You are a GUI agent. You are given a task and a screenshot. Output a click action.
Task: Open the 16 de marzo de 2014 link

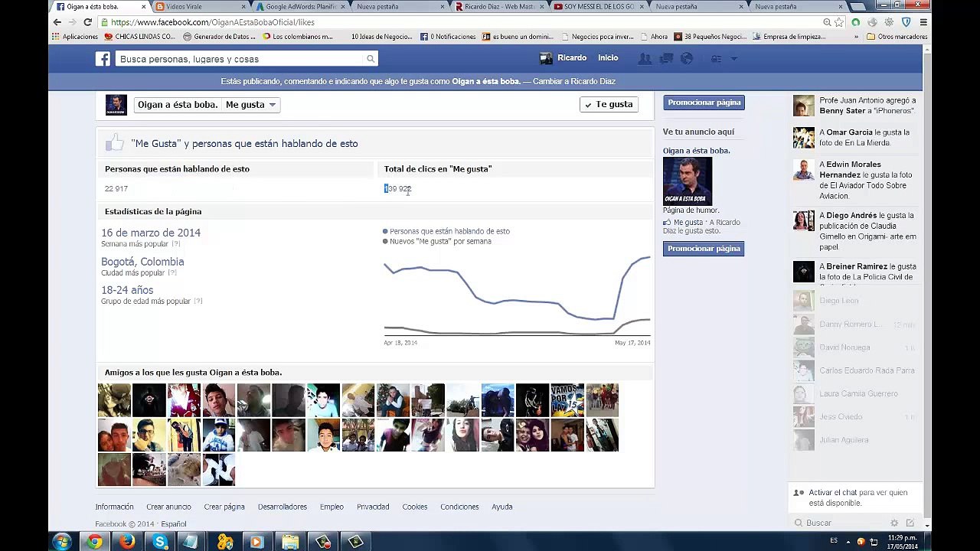coord(151,233)
